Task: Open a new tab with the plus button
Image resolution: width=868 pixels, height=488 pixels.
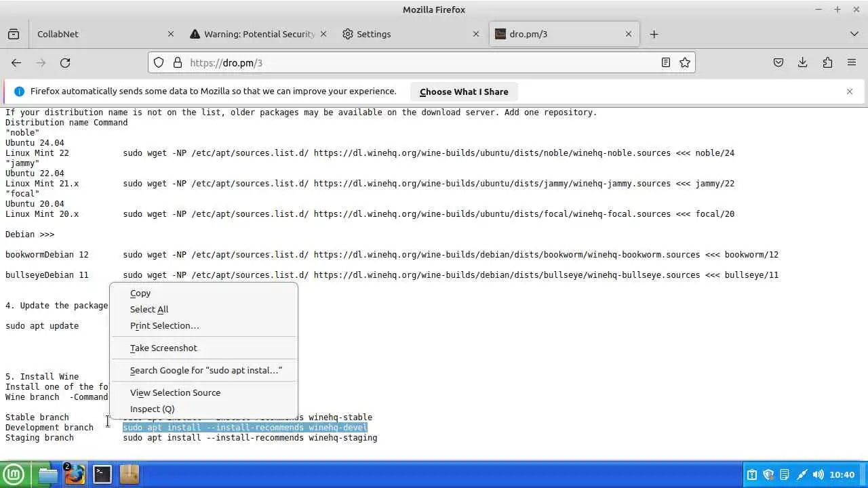Action: coord(654,34)
